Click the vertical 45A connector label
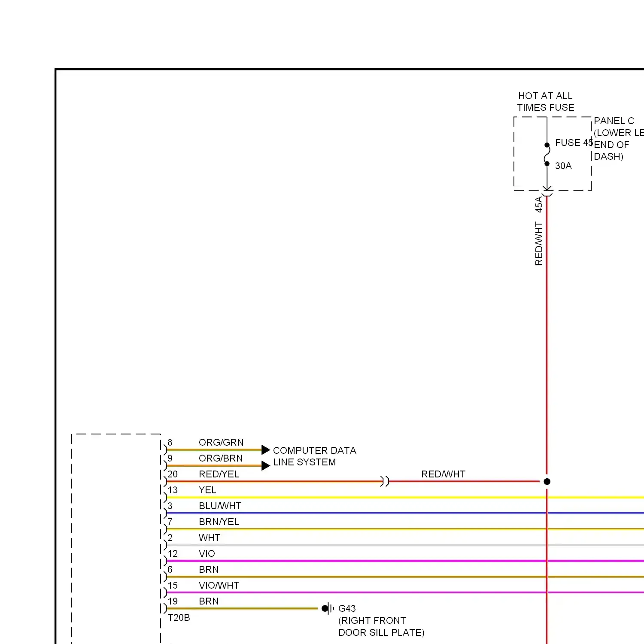Image resolution: width=644 pixels, height=644 pixels. tap(539, 204)
